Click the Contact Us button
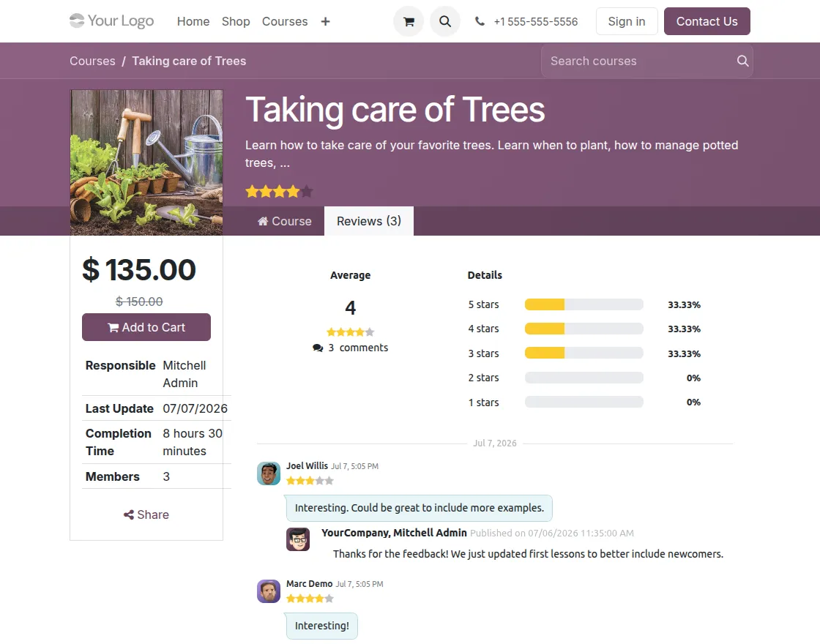Image resolution: width=820 pixels, height=644 pixels. (x=707, y=21)
